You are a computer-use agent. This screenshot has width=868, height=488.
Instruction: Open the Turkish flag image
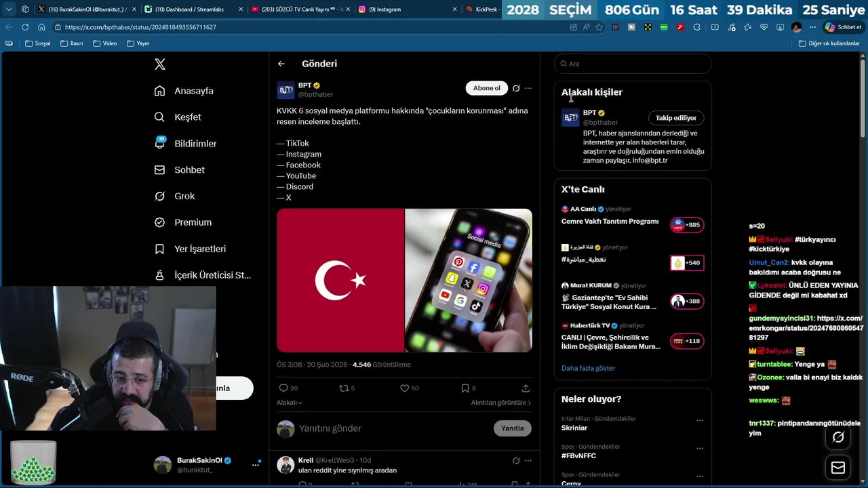click(x=340, y=281)
